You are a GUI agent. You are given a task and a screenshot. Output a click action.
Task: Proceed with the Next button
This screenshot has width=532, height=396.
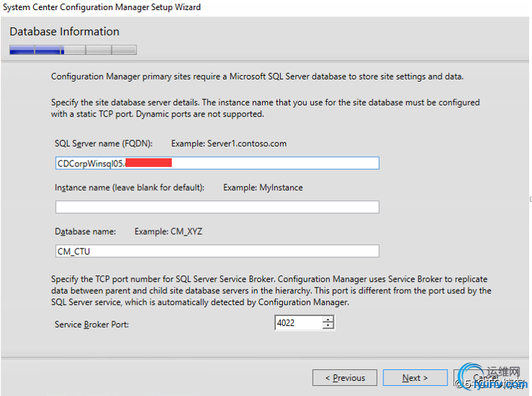pyautogui.click(x=415, y=378)
